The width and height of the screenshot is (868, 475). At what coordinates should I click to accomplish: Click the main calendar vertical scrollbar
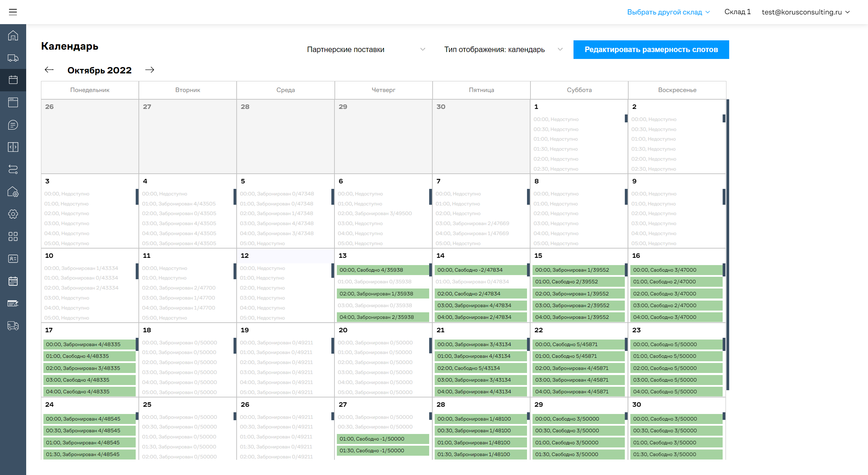tap(728, 245)
